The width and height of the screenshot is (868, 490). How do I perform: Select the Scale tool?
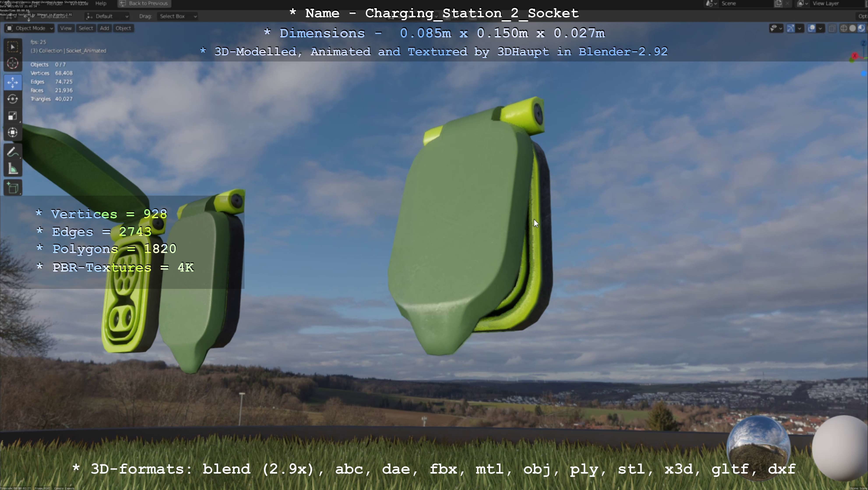point(13,116)
